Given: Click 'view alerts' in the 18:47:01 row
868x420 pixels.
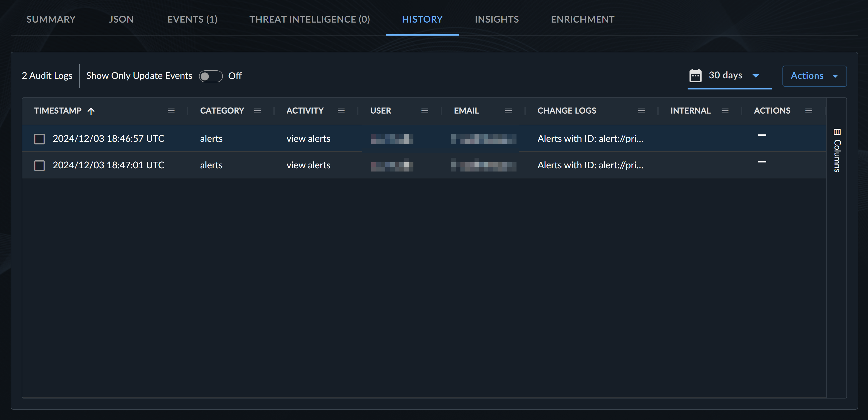Looking at the screenshot, I should [308, 165].
